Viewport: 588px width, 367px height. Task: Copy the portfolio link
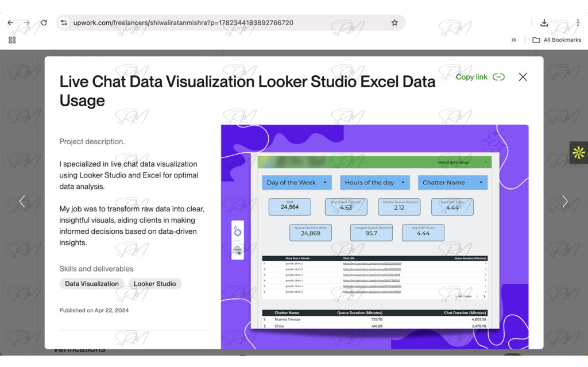click(481, 77)
